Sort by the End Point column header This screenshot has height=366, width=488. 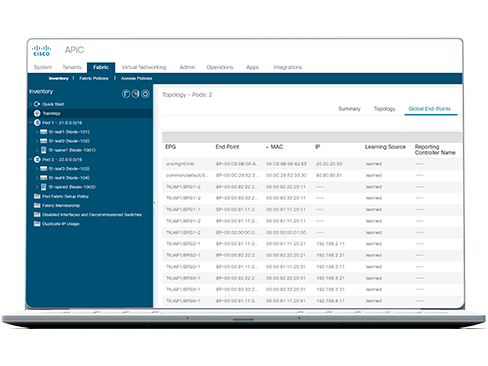227,147
